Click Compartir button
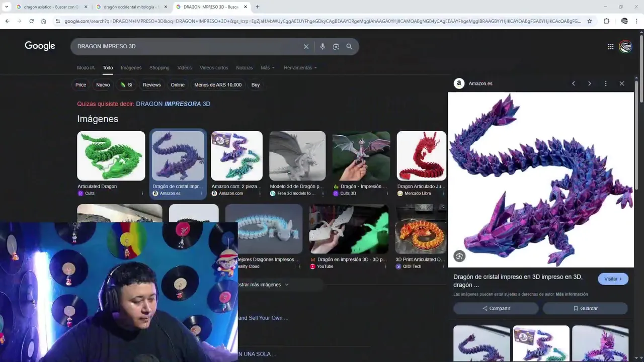This screenshot has width=644, height=362. pyautogui.click(x=496, y=308)
